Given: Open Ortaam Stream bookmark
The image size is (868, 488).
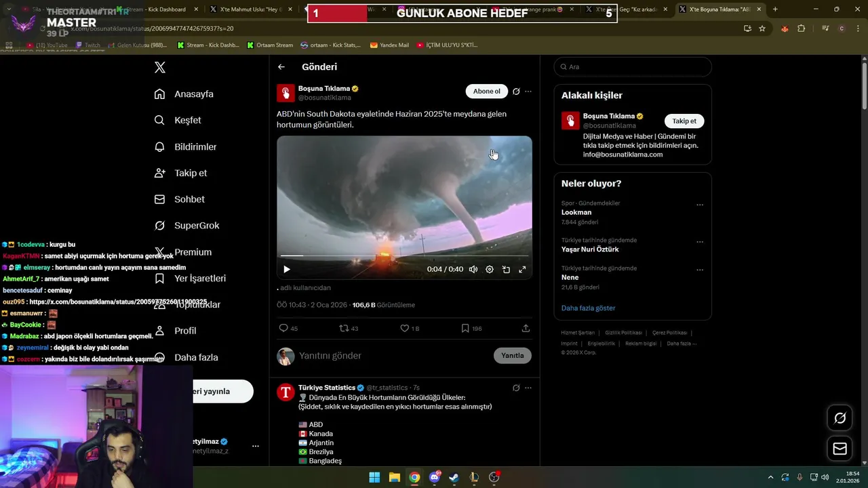Looking at the screenshot, I should (x=270, y=45).
